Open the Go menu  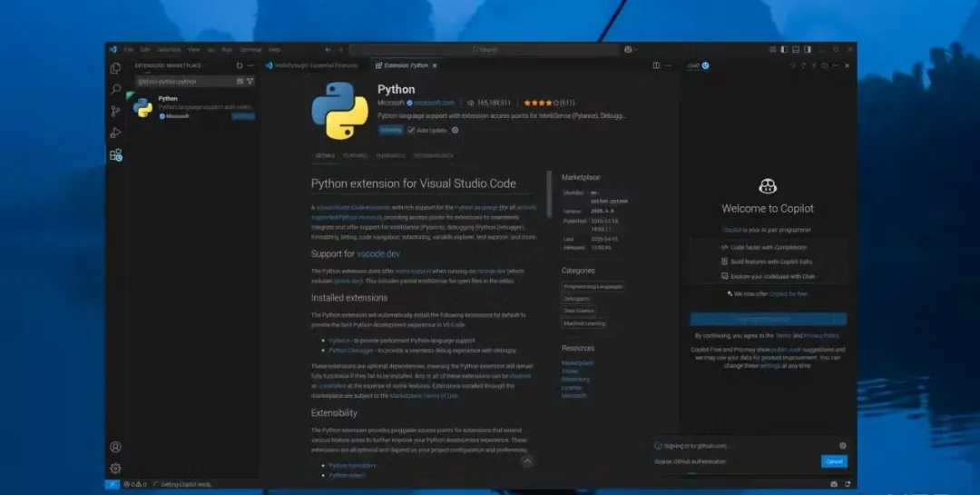(x=211, y=49)
